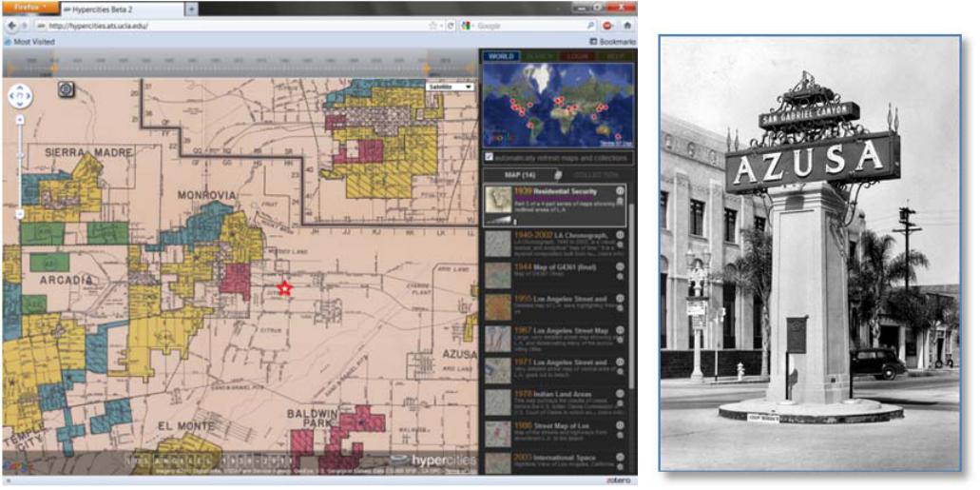Click info icon for 1955 Los Angeles Street map

tap(620, 299)
